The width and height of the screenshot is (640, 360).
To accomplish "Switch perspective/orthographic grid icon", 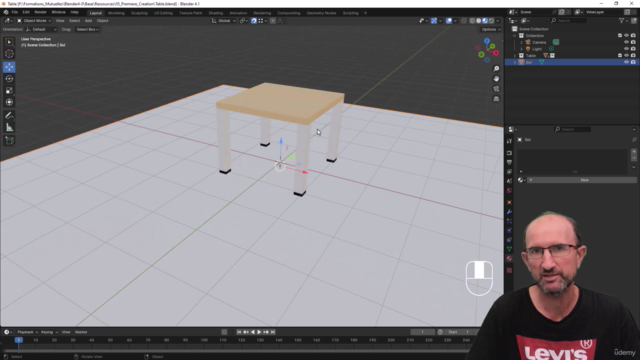I will click(496, 99).
